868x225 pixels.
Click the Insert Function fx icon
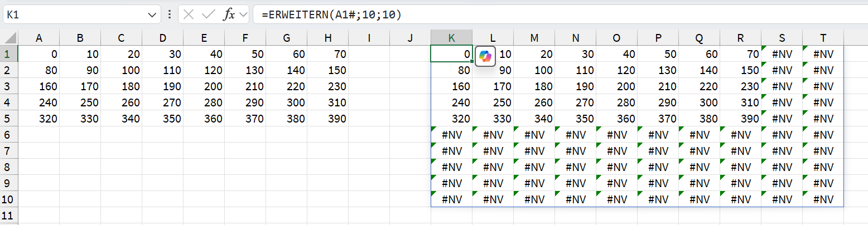click(x=229, y=14)
